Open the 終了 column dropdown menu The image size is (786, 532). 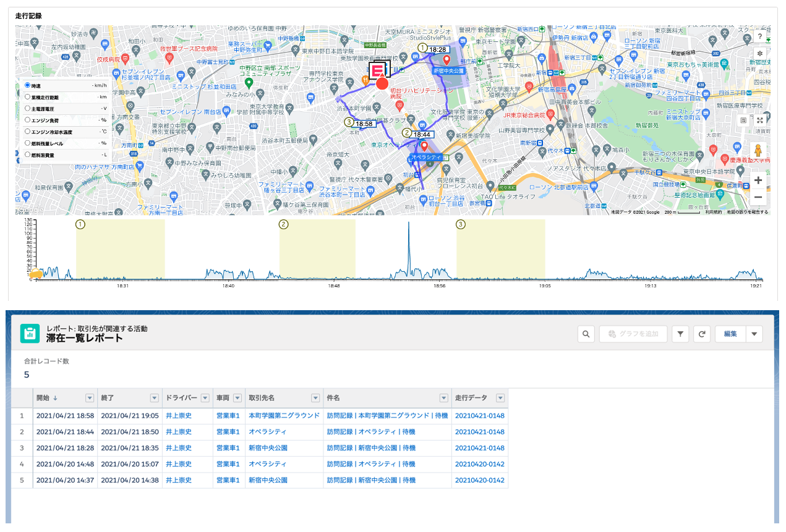coord(154,399)
